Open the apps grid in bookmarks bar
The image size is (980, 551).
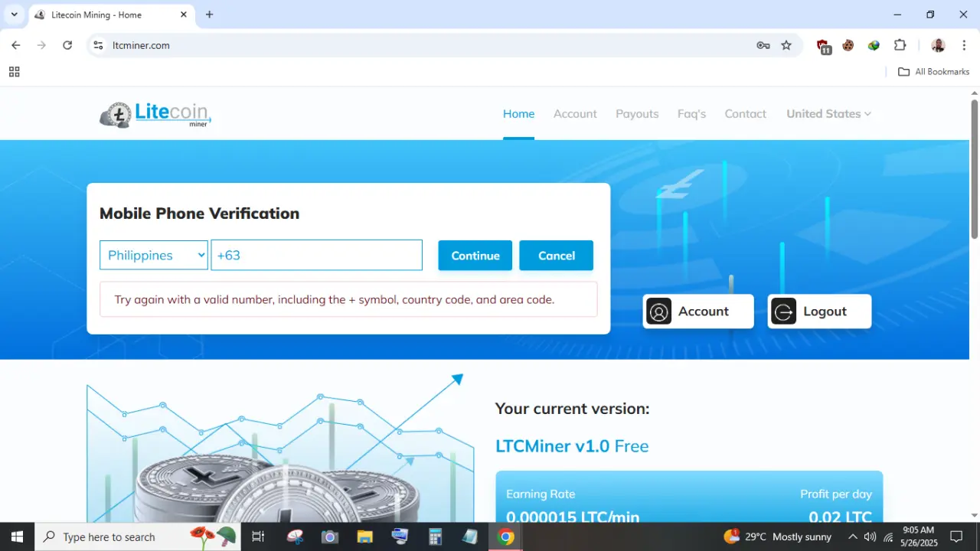click(x=14, y=72)
